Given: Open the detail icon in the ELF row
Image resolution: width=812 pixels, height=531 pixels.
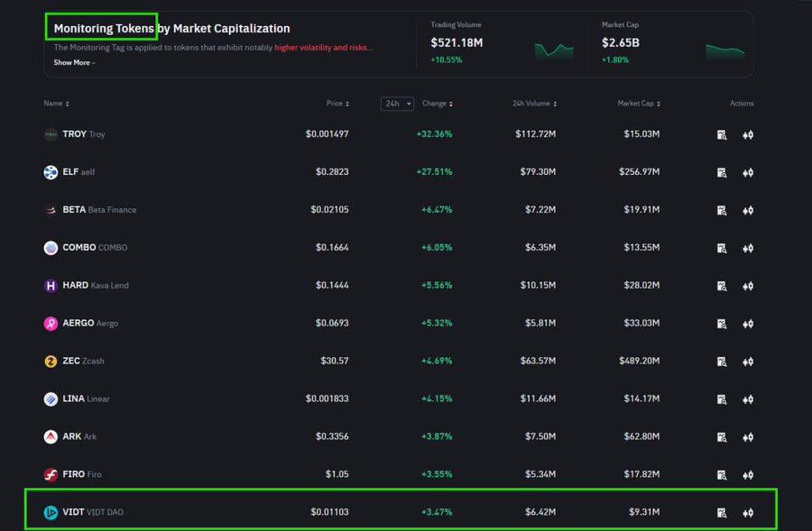Looking at the screenshot, I should point(722,173).
